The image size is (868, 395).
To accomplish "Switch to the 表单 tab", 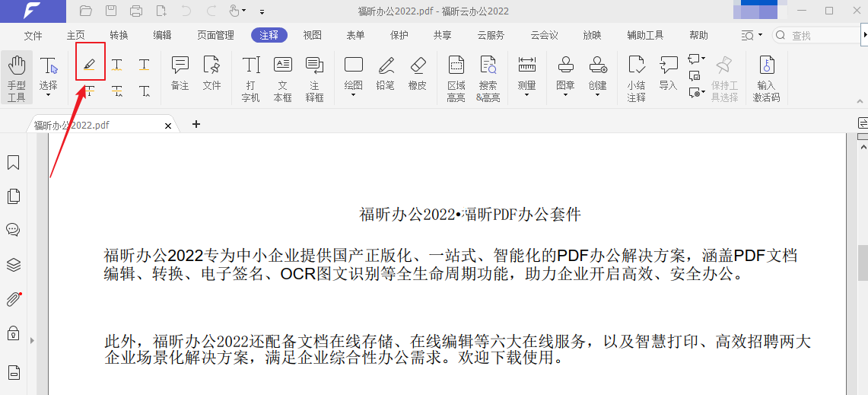I will [355, 36].
